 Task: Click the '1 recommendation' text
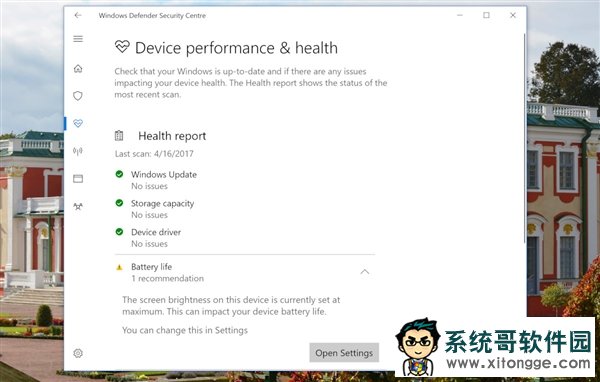[x=168, y=279]
